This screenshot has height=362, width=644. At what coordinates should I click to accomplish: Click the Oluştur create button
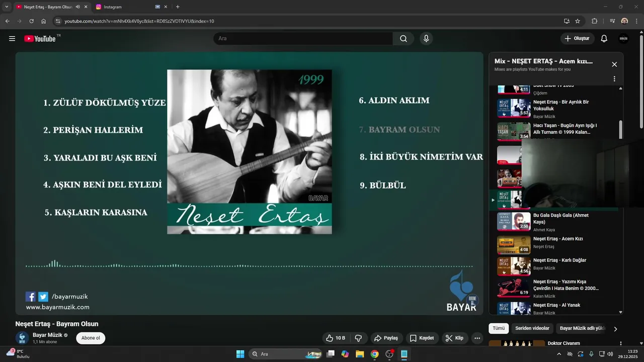pyautogui.click(x=578, y=39)
